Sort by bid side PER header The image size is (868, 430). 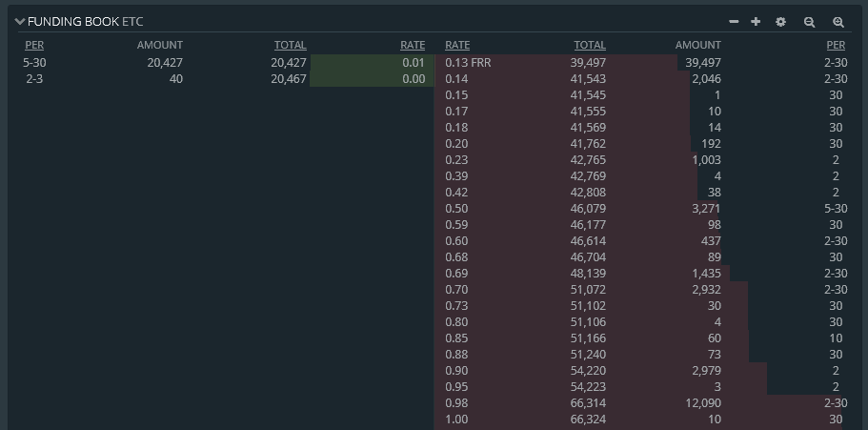tap(34, 45)
